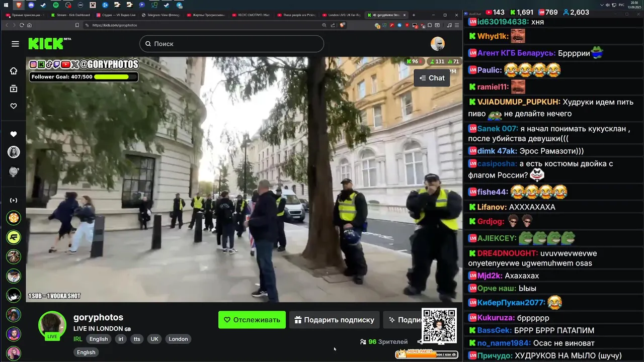Click the Spotify taskbar icon
Image resolution: width=644 pixels, height=362 pixels.
pos(56,5)
